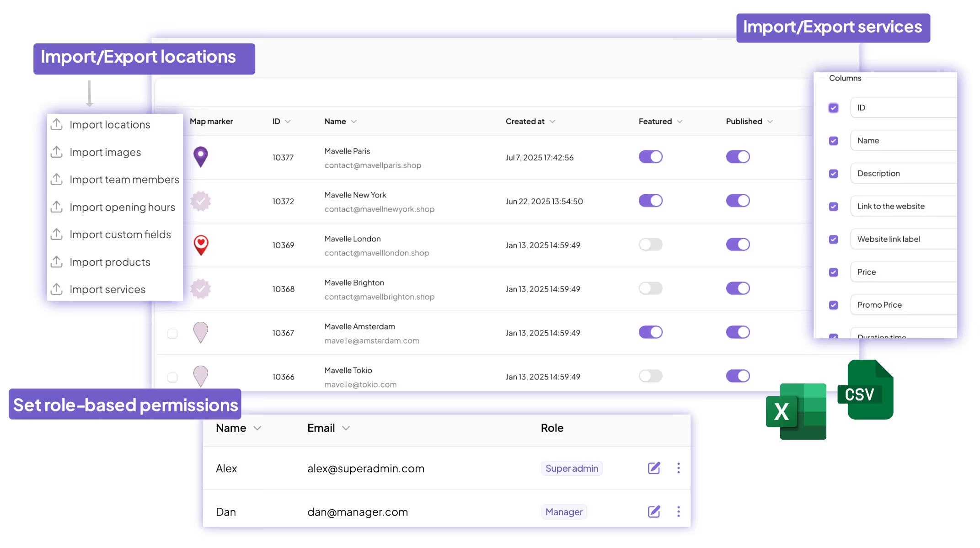Click the contact@mavellnewyork.shop email link
The image size is (980, 548).
coord(379,209)
